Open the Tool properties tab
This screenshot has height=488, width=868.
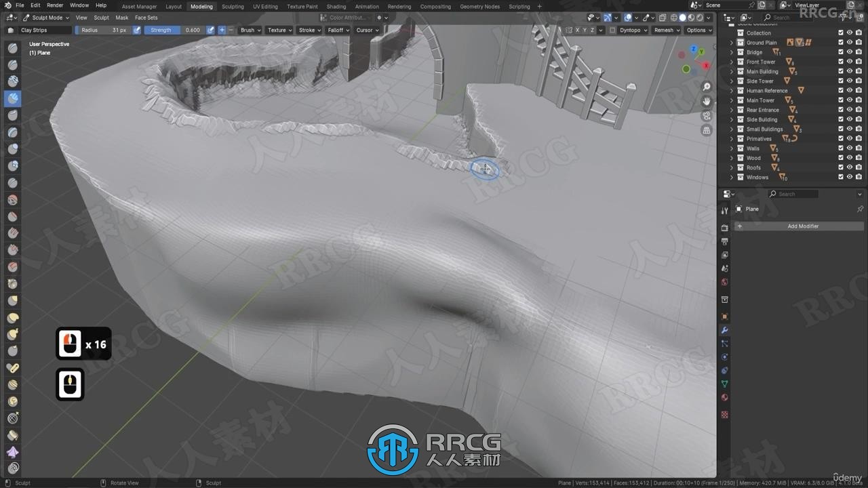(724, 211)
